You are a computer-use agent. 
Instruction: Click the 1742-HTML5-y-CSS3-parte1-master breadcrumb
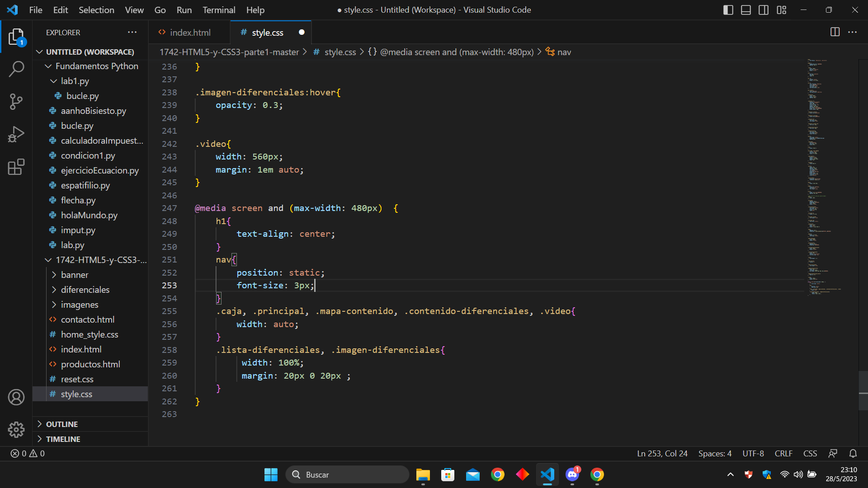(x=229, y=52)
